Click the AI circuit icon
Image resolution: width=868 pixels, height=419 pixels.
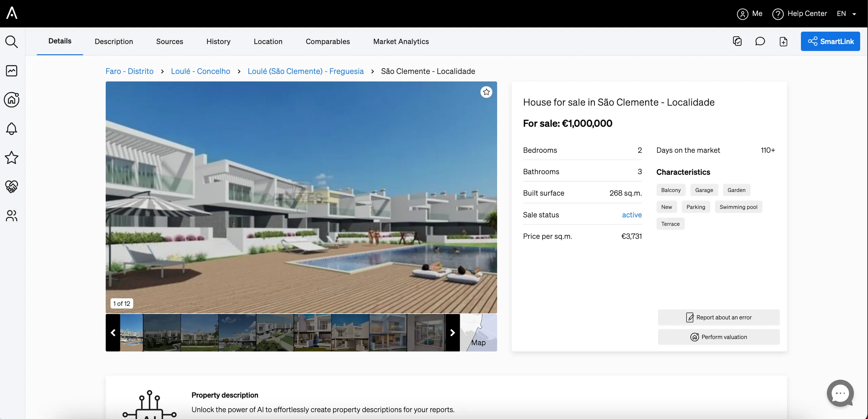pos(150,404)
